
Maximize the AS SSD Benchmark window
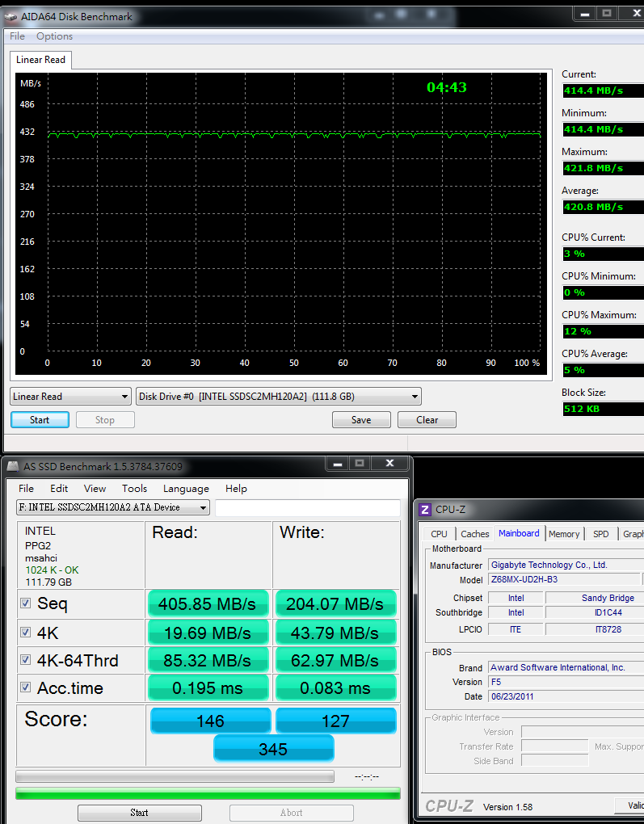tap(360, 464)
